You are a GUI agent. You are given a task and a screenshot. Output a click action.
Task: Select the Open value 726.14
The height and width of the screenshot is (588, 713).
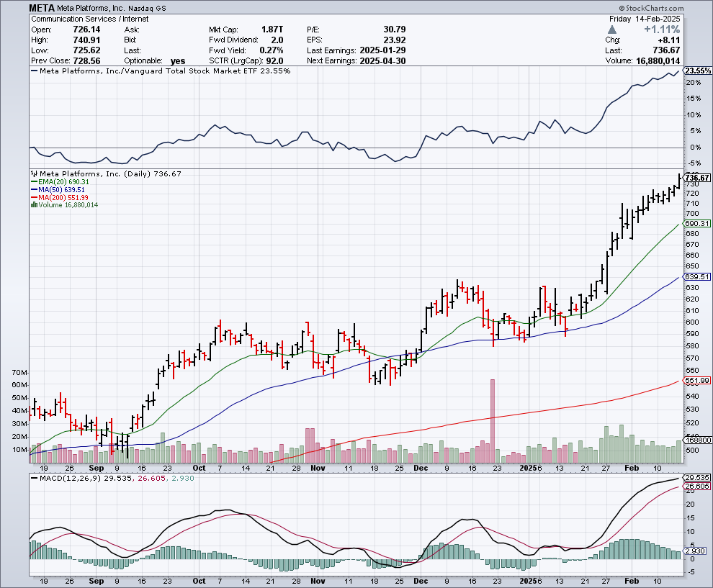86,30
